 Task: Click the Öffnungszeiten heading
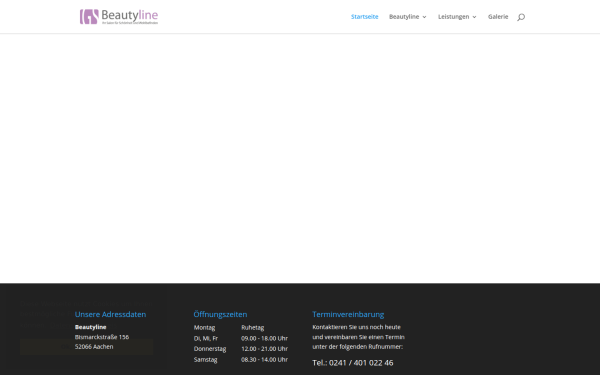tap(220, 314)
